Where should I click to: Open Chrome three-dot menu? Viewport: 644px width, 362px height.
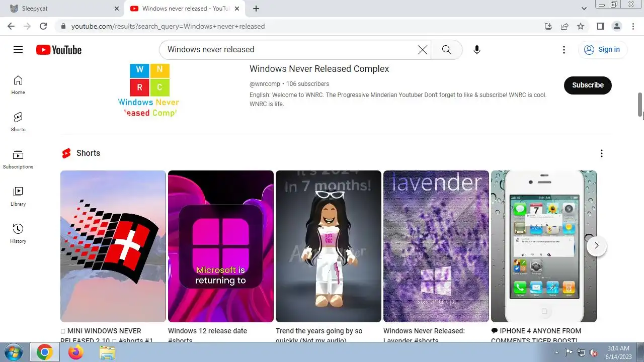click(632, 26)
